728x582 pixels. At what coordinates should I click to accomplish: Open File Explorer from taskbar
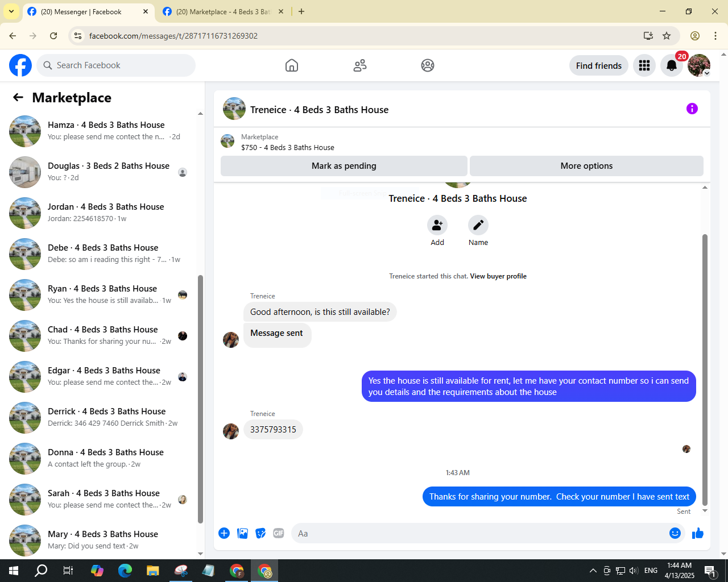click(152, 571)
